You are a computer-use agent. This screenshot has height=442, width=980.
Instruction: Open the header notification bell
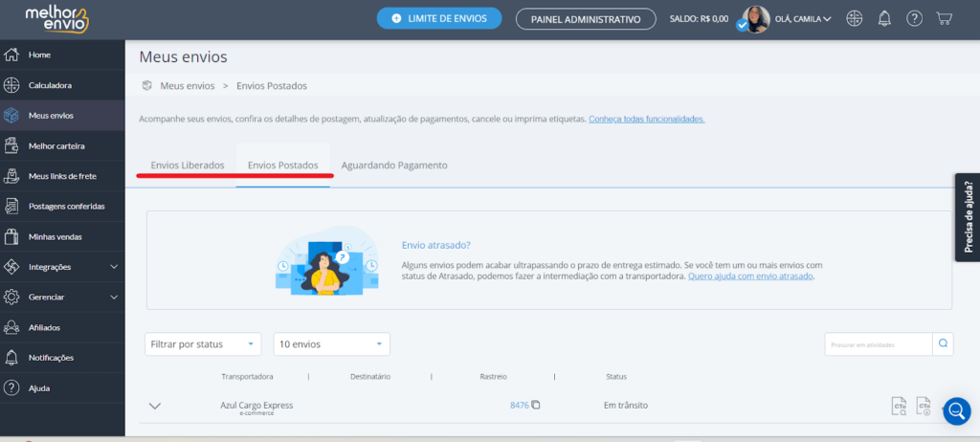pyautogui.click(x=884, y=19)
